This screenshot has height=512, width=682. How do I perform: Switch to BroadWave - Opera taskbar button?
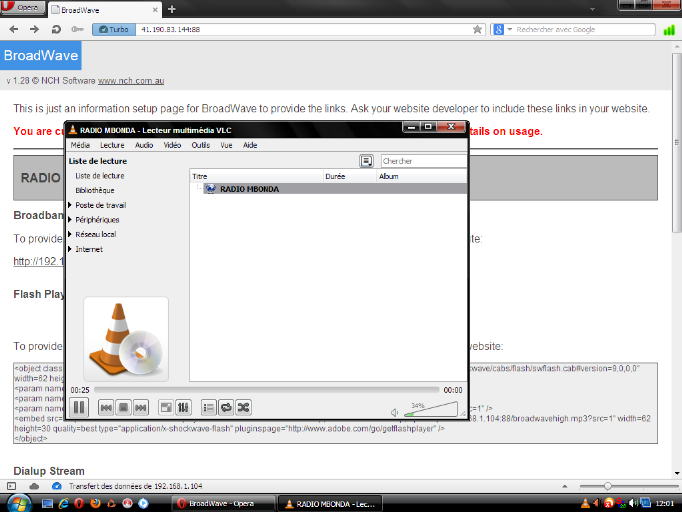(x=224, y=503)
